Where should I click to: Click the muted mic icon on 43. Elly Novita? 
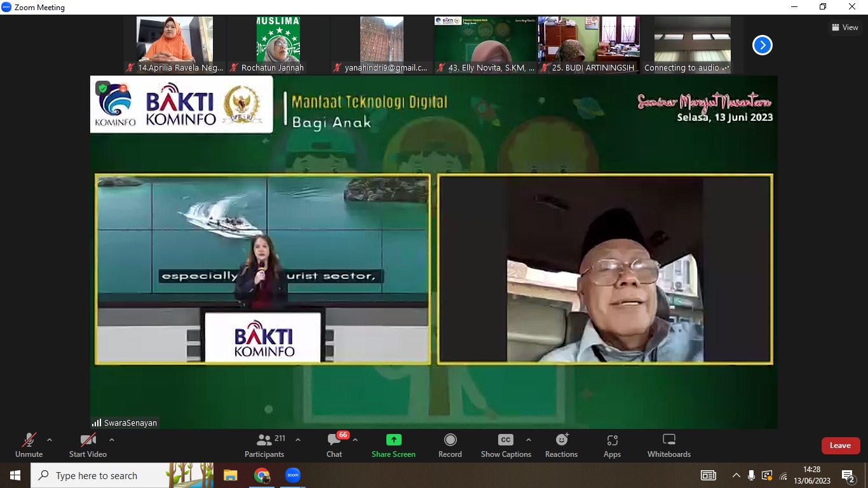[x=441, y=67]
